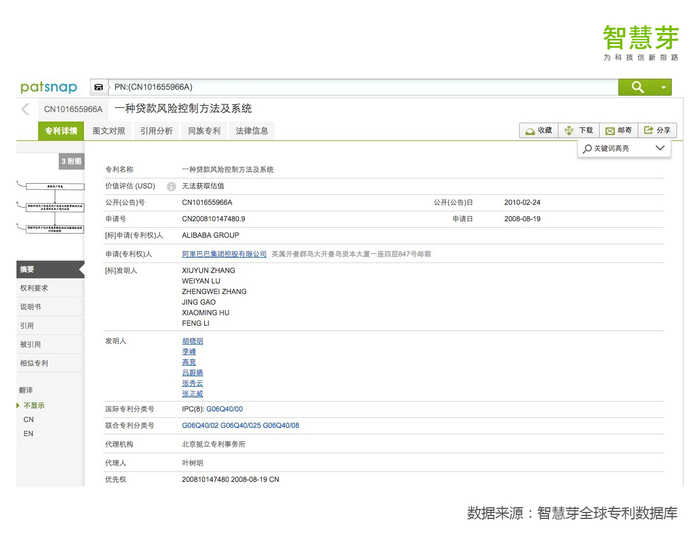Open the 同族专利 tab
Screen dimensions: 700x543
204,131
